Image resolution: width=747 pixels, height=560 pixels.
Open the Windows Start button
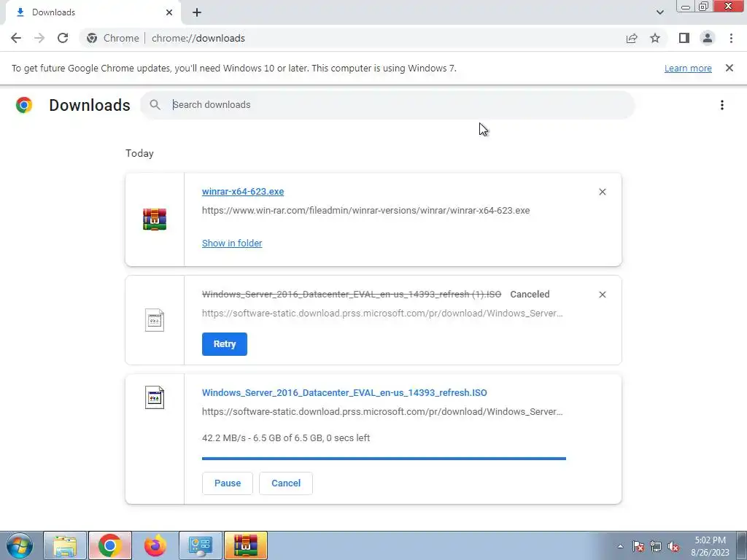[20, 545]
